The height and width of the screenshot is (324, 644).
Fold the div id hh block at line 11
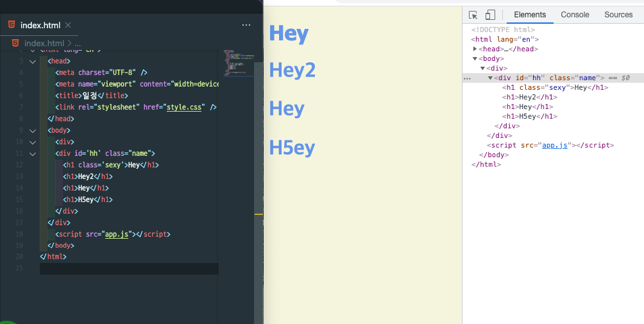33,153
